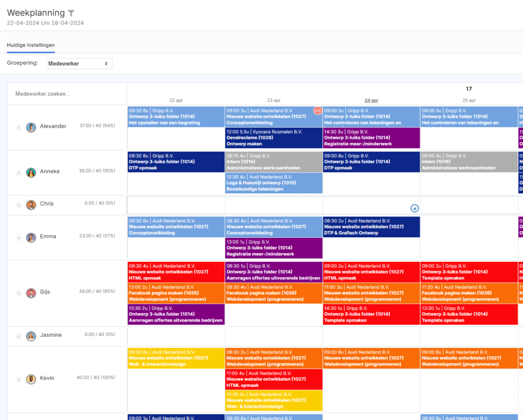Open the Groepering Medewerker dropdown
523x420 pixels.
point(79,63)
